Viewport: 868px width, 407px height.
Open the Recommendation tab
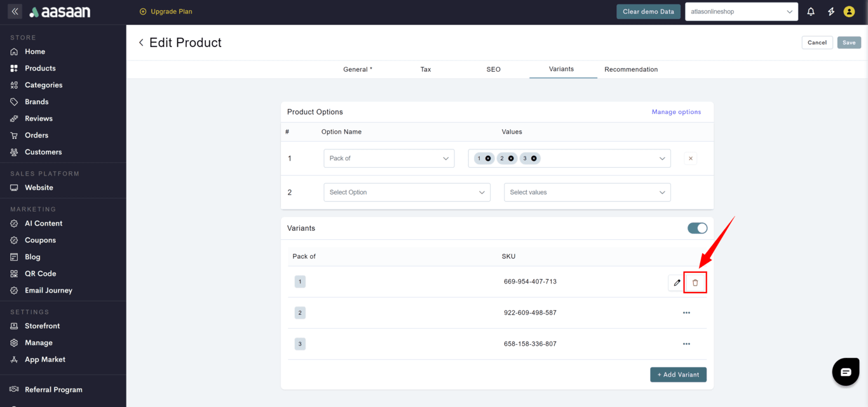pos(630,69)
